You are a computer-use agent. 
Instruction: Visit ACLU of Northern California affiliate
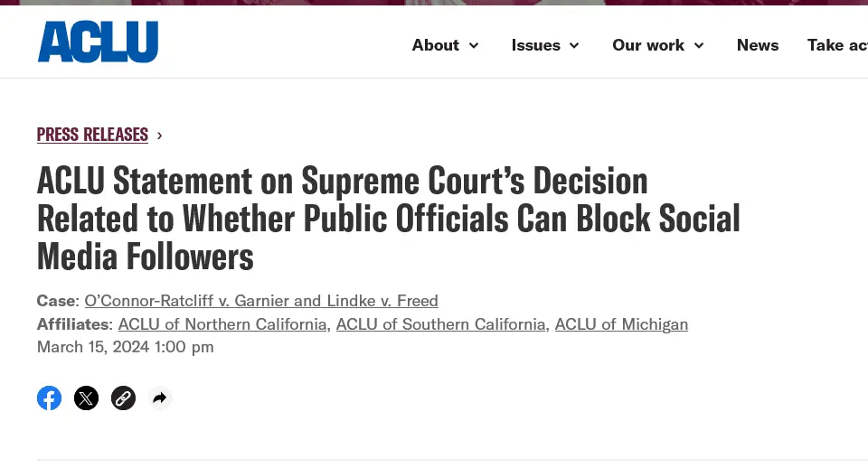[x=222, y=324]
